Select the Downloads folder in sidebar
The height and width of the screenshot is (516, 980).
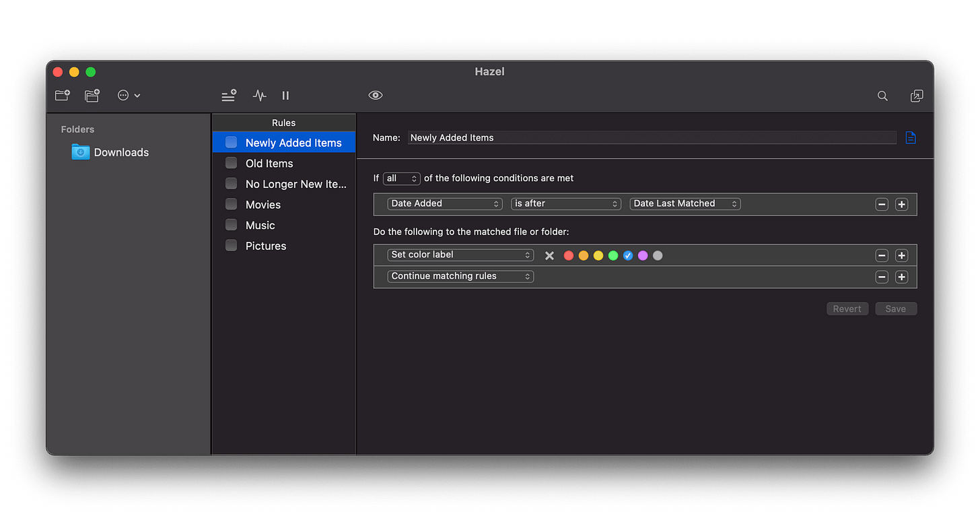pyautogui.click(x=110, y=152)
